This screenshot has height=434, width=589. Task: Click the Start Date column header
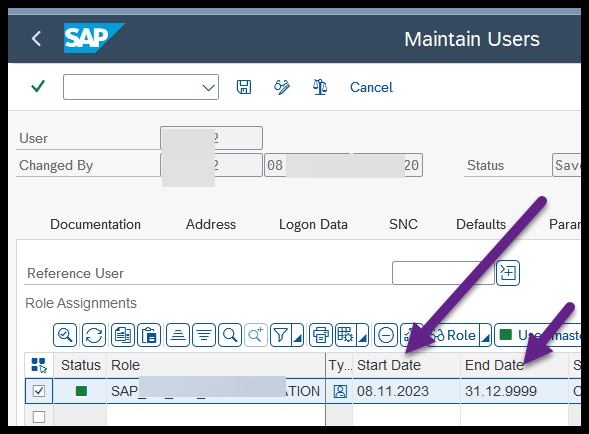pos(406,365)
